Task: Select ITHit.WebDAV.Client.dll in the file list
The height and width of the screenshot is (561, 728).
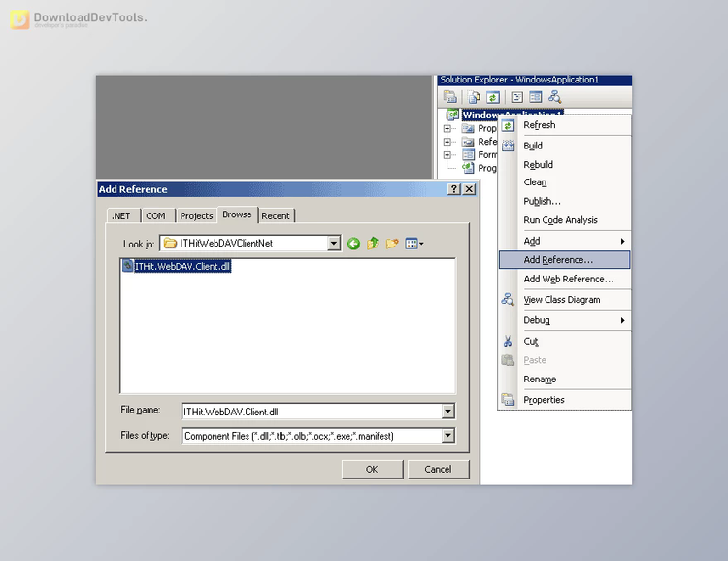Action: [182, 266]
